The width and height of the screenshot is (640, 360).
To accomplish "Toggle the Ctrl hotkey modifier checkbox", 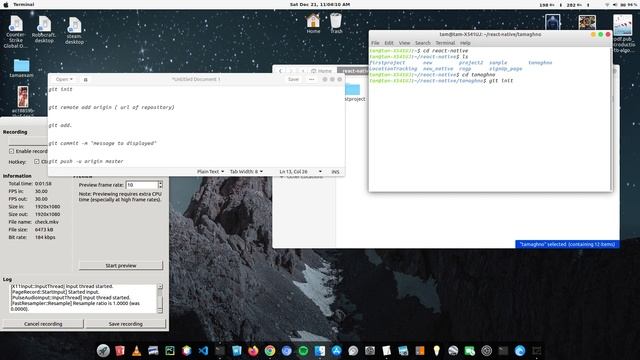I will coord(37,162).
